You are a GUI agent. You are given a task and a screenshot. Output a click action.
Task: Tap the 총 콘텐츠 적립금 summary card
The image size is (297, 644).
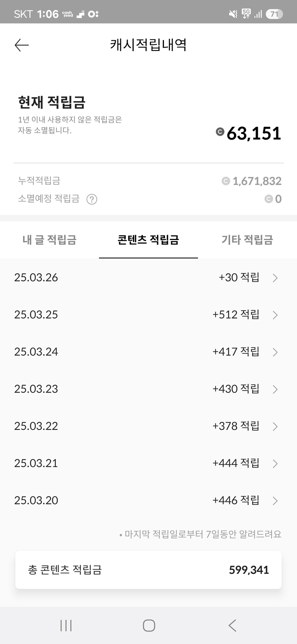[x=148, y=569]
